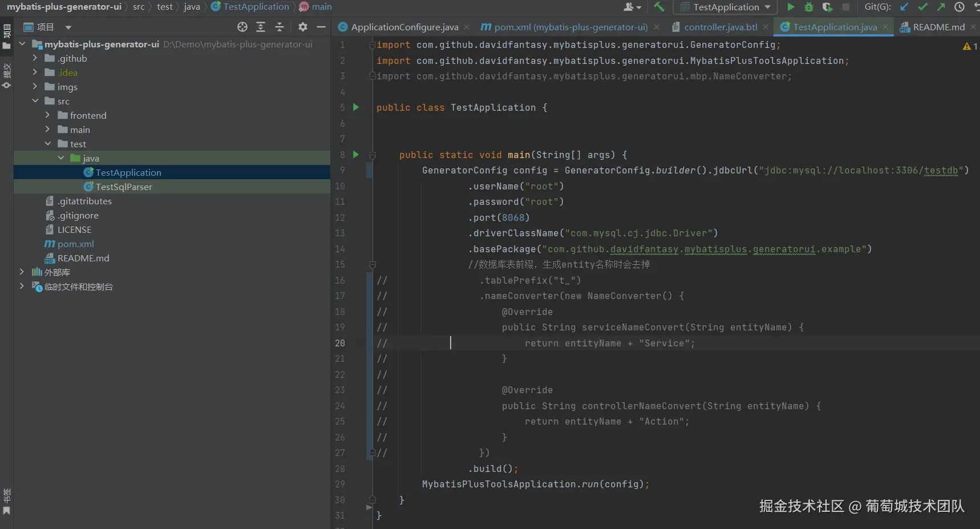Click Git update project arrow
This screenshot has width=980, height=529.
(x=904, y=7)
